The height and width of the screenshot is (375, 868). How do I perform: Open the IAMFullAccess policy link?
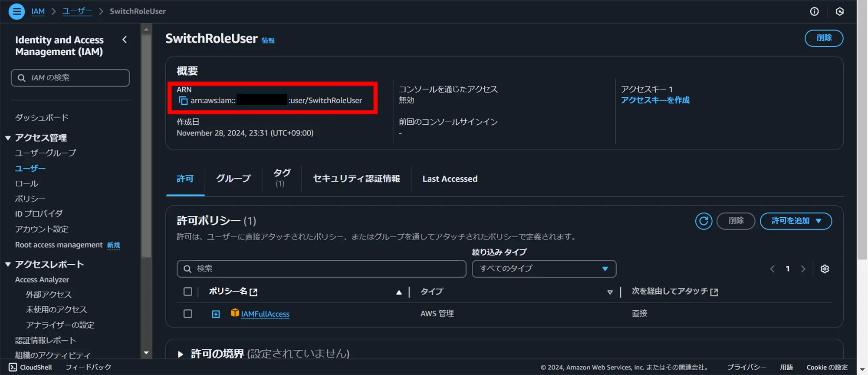[265, 314]
